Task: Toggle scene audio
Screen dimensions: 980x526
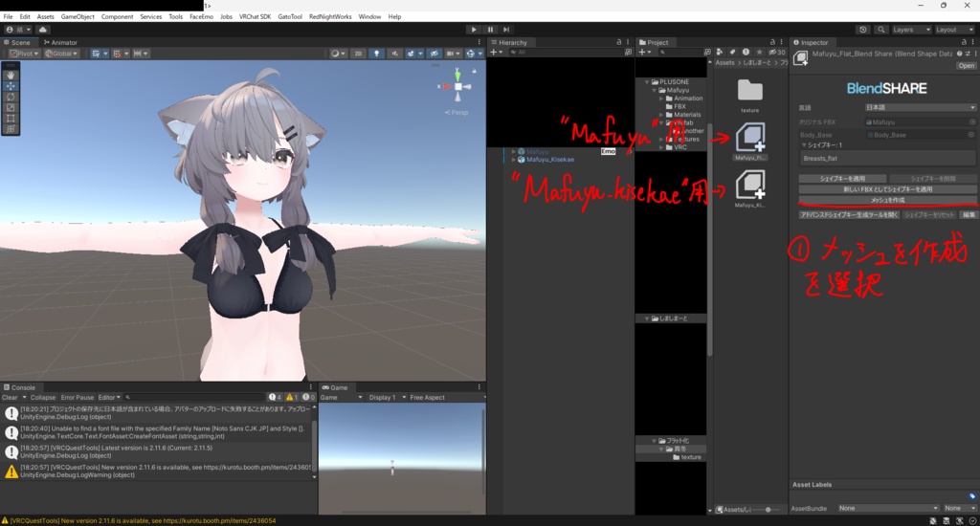Action: pos(394,54)
